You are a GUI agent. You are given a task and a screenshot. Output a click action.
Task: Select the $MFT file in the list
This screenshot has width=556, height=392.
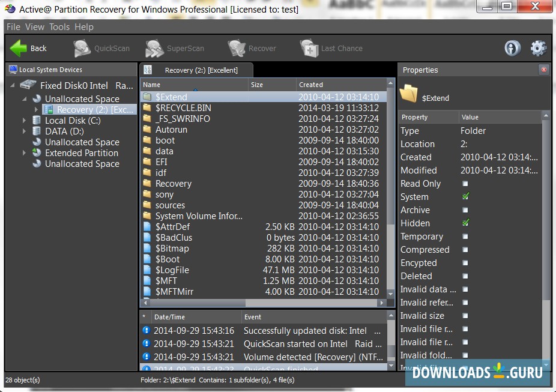165,280
